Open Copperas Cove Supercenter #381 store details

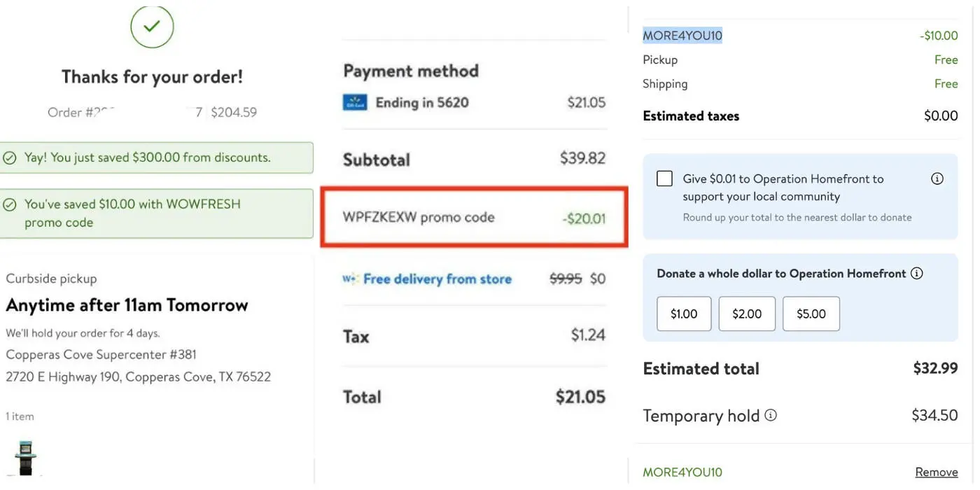pyautogui.click(x=101, y=355)
